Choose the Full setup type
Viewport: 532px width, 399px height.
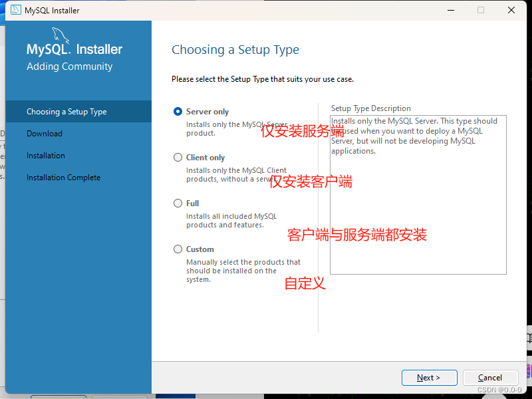[x=178, y=203]
